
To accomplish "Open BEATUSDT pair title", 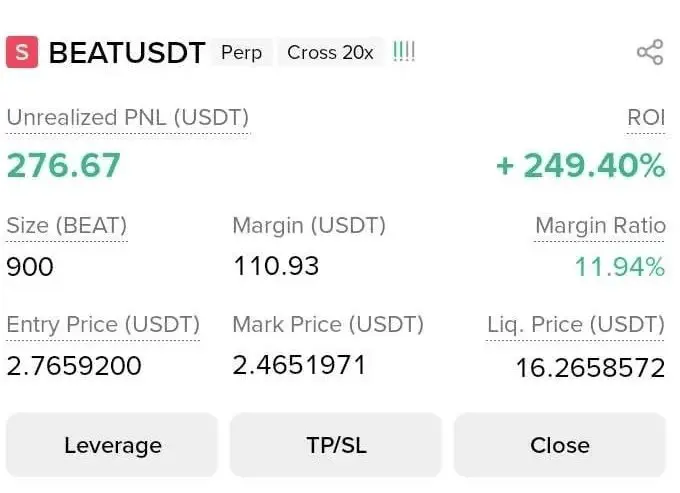I will [127, 53].
